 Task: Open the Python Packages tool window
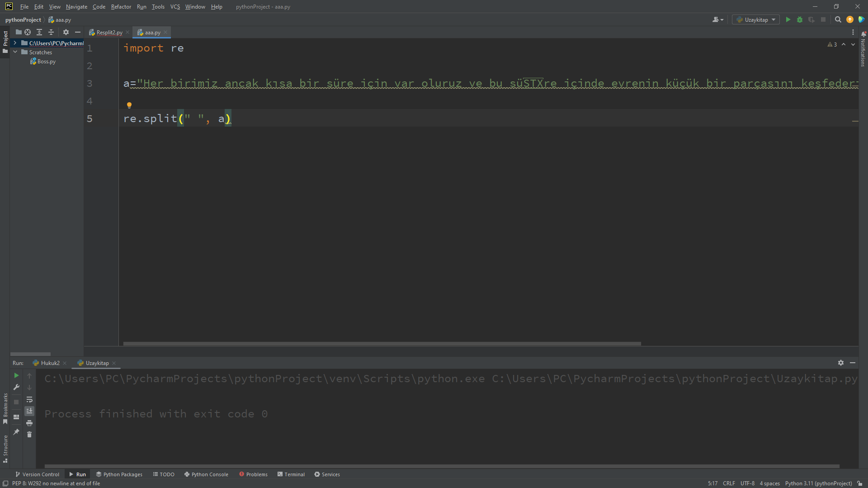[x=119, y=474]
